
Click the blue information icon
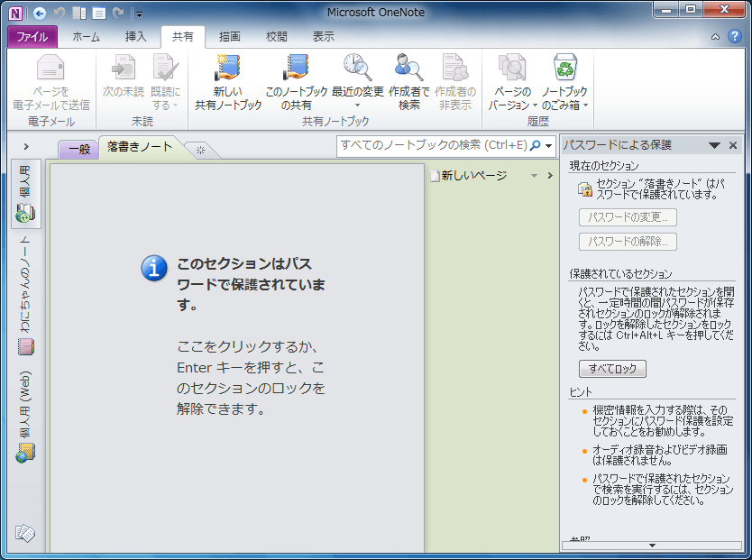154,268
